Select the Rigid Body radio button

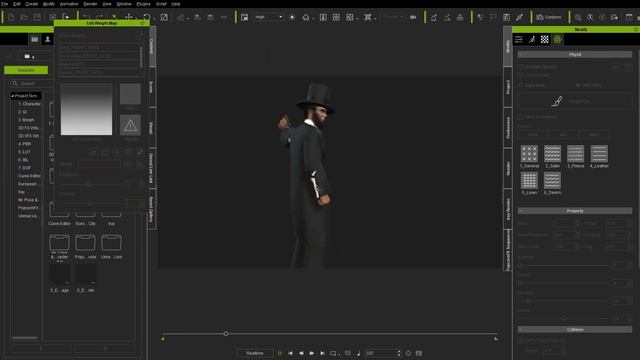[521, 85]
